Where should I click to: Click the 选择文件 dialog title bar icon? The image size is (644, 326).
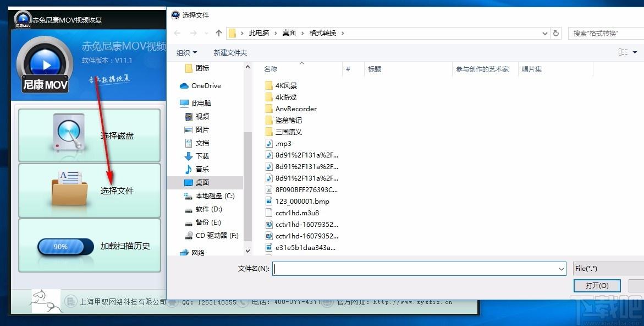(175, 15)
